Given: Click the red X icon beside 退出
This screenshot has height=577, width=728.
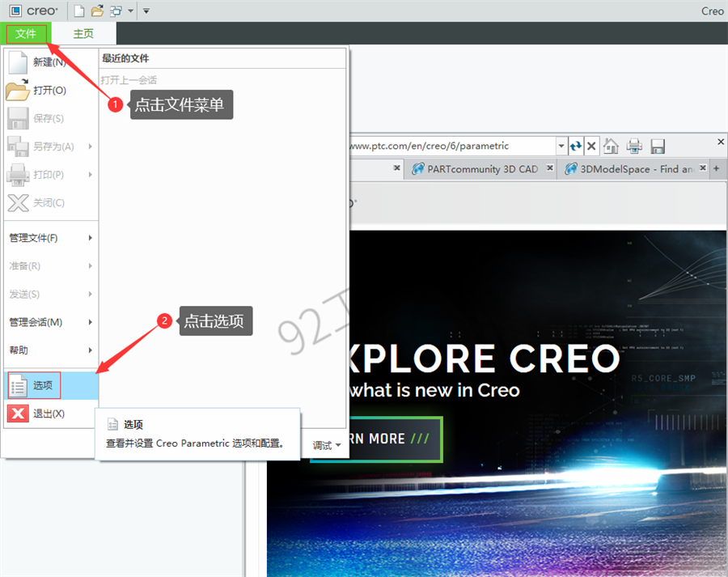Looking at the screenshot, I should pyautogui.click(x=18, y=414).
